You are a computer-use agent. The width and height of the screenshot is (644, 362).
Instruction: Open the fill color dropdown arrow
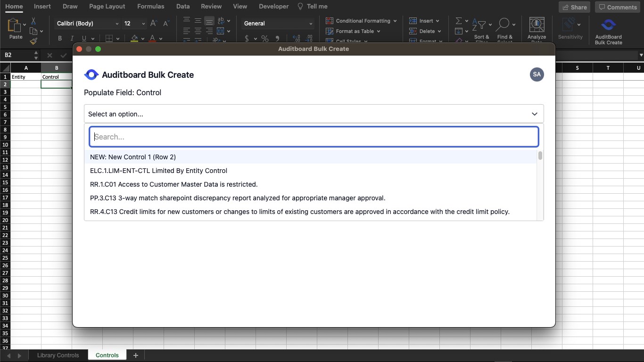(142, 39)
